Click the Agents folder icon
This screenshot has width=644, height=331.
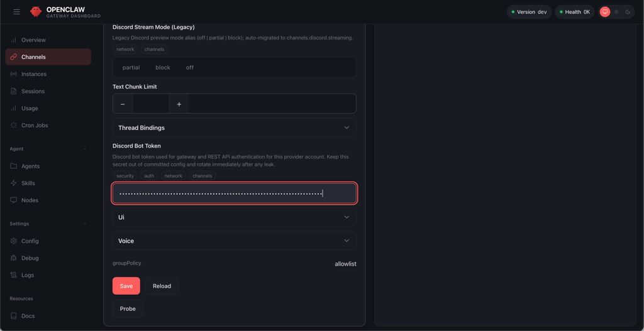click(14, 166)
